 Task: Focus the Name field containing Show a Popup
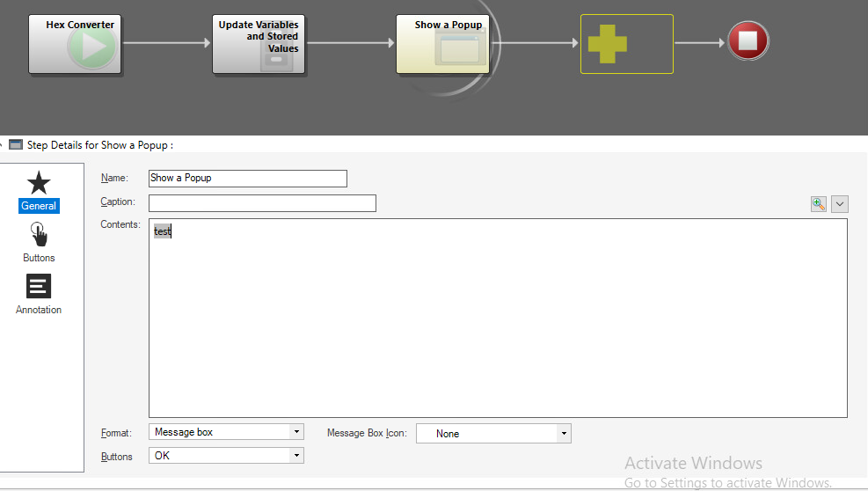point(248,179)
